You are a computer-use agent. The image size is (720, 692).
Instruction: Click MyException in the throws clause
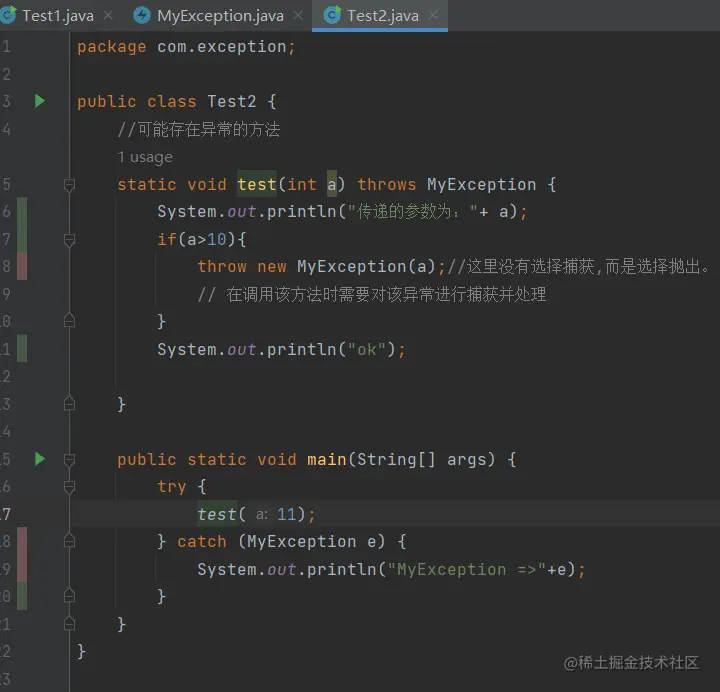pos(482,185)
